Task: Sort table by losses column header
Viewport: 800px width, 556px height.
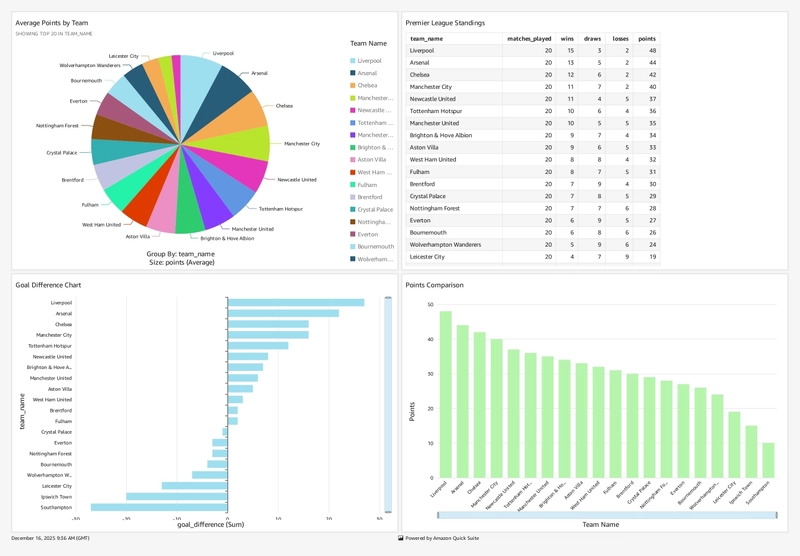Action: coord(619,39)
